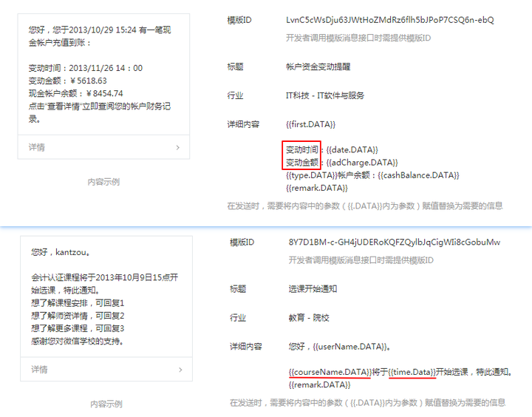Click 内容示例 caption under second card

(106, 404)
